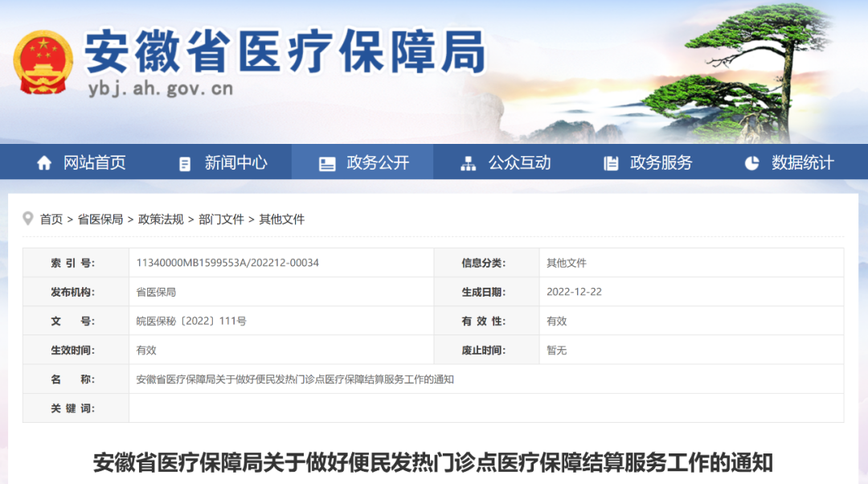This screenshot has height=484, width=868.
Task: Click the 名称 row document title
Action: coord(295,379)
